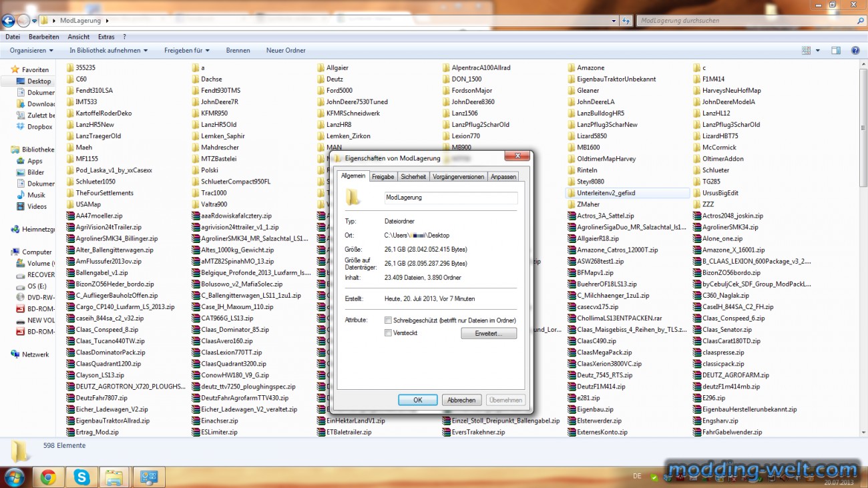Image resolution: width=868 pixels, height=488 pixels.
Task: Switch to the Anpassen tab
Action: point(503,177)
